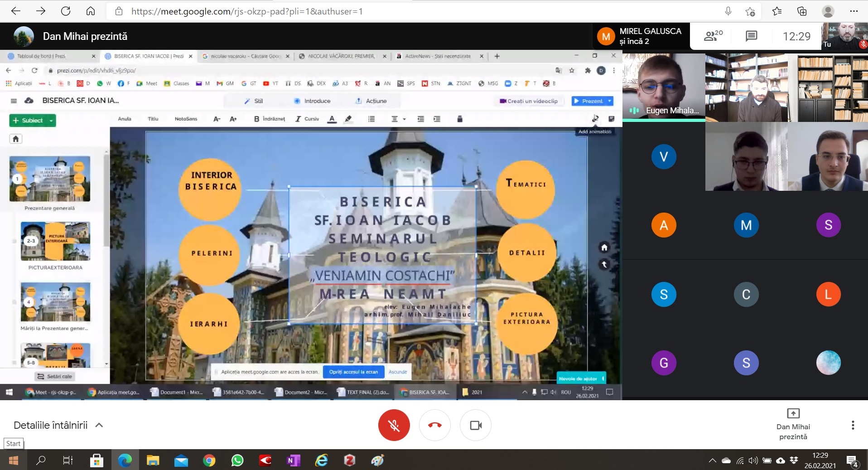Toggle the camera off

(x=475, y=425)
